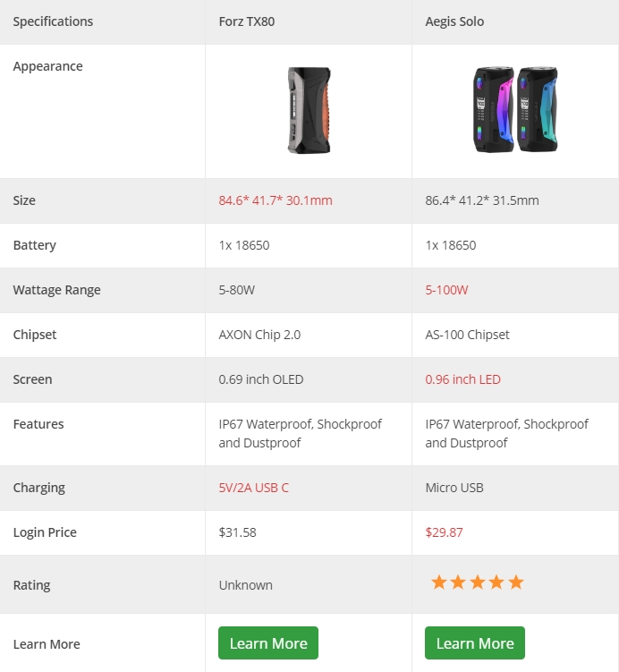Click the fourth rating star for Aegis Solo
Viewport: 619px width, 672px height.
[x=497, y=583]
